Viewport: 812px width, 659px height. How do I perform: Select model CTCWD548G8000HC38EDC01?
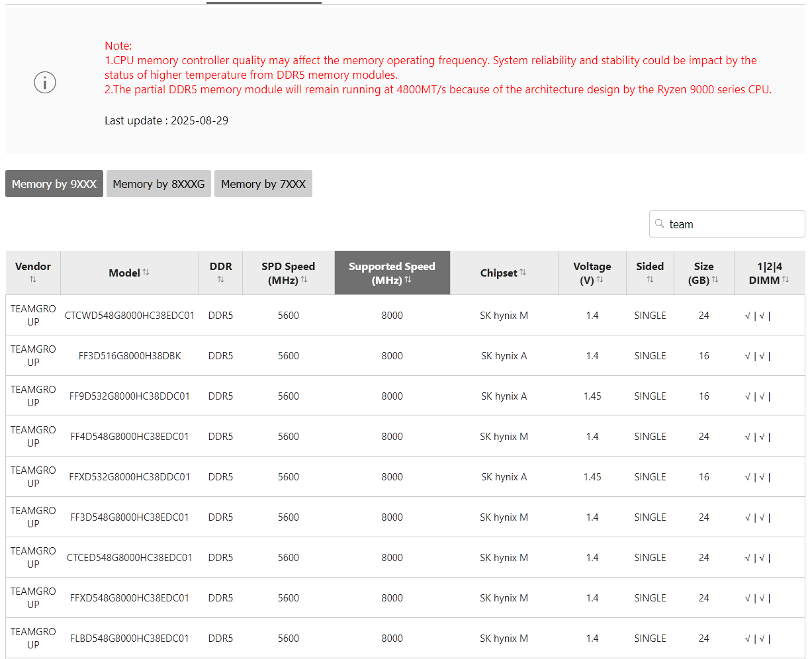130,316
